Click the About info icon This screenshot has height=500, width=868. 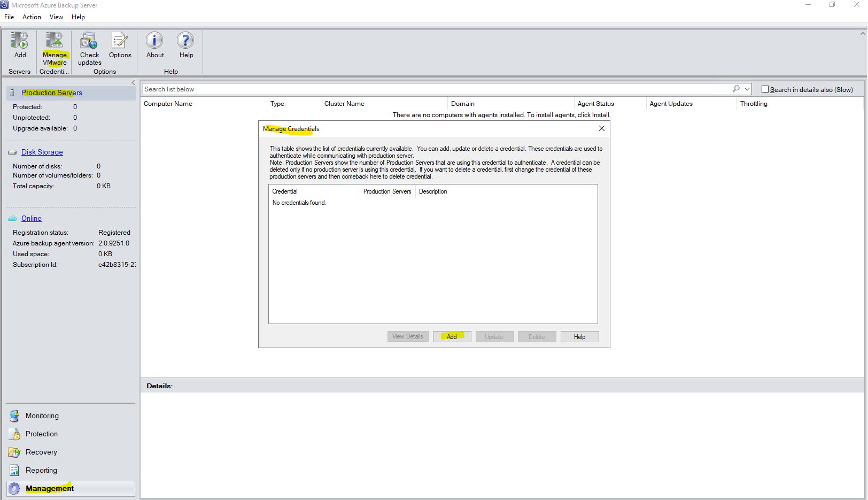click(x=155, y=41)
